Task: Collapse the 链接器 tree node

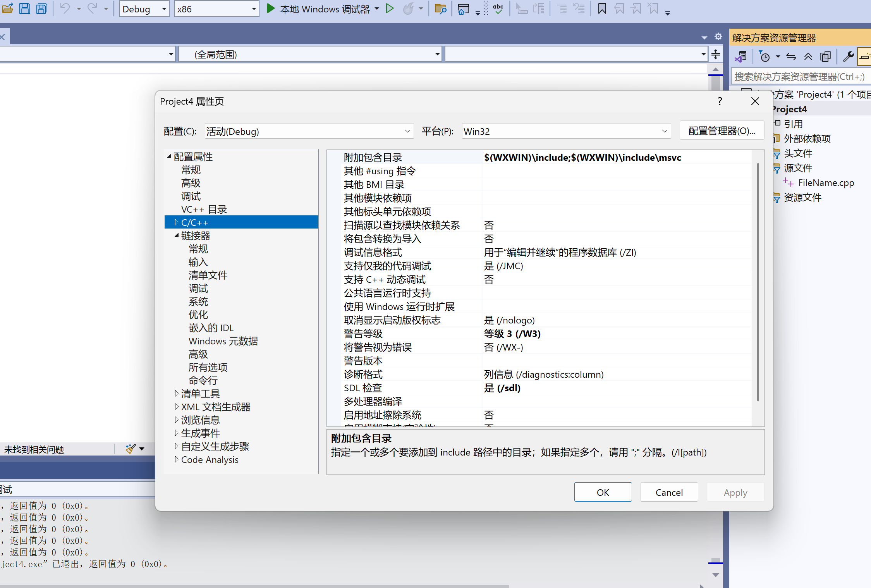Action: [177, 236]
